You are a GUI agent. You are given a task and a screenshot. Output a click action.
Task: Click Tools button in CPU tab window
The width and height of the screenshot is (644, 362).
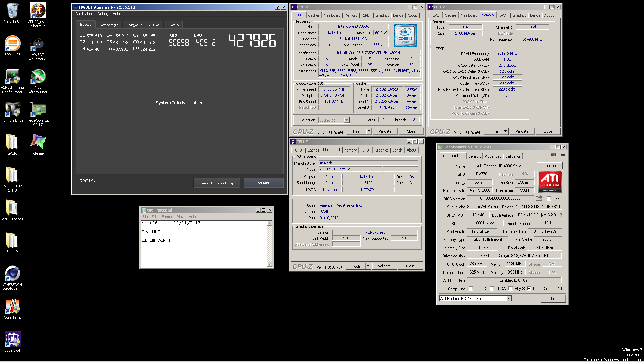(x=357, y=131)
